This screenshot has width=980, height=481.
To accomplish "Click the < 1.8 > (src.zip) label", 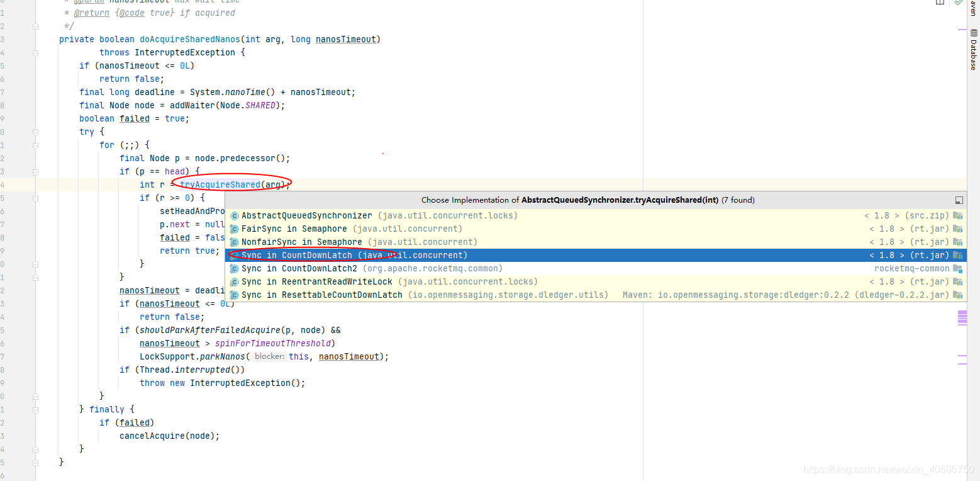I will click(906, 216).
